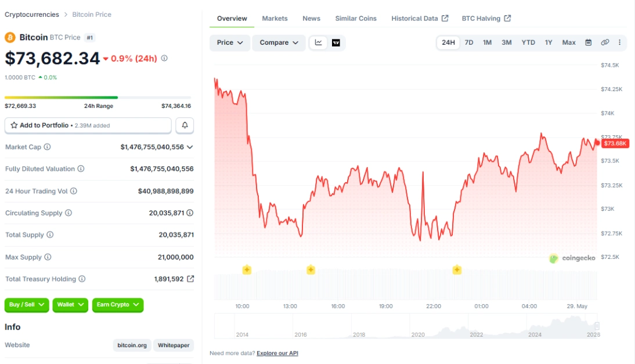The image size is (635, 364).
Task: Click the news marker near 23:00
Action: click(x=457, y=269)
